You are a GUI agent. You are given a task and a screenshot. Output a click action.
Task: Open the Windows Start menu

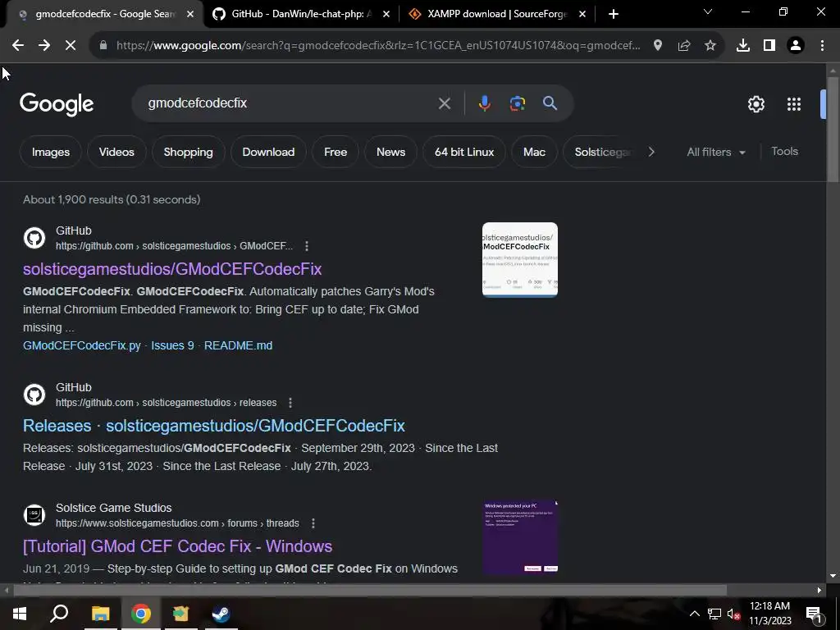(x=20, y=614)
